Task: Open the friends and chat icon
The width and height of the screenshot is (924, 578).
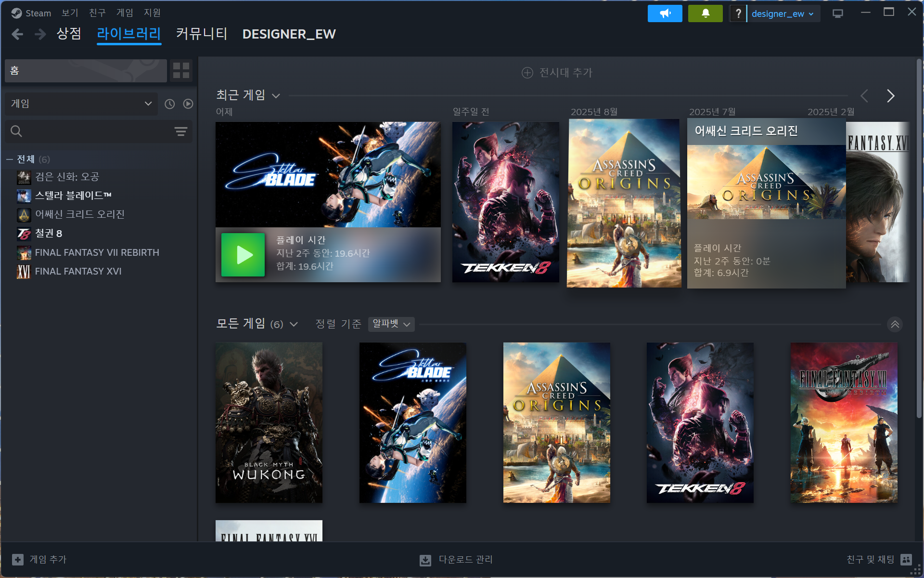Action: tap(906, 559)
